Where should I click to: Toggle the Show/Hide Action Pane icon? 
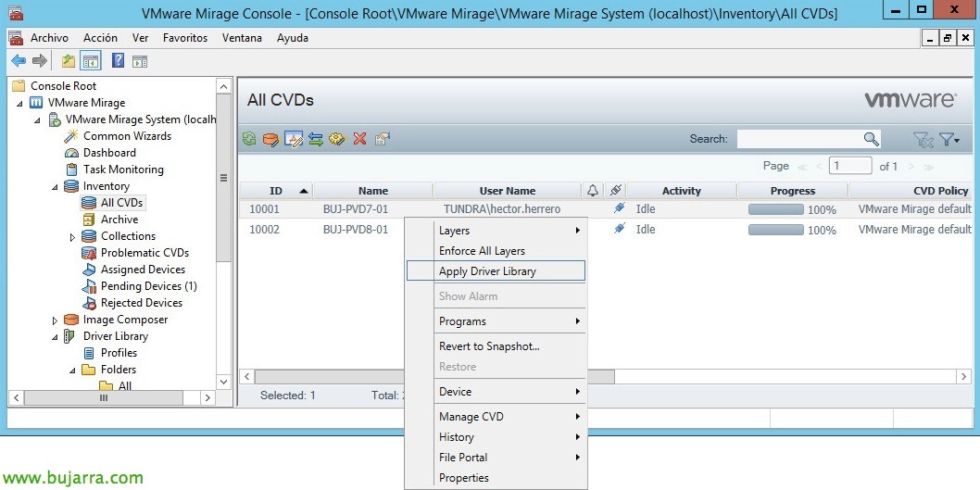[140, 61]
